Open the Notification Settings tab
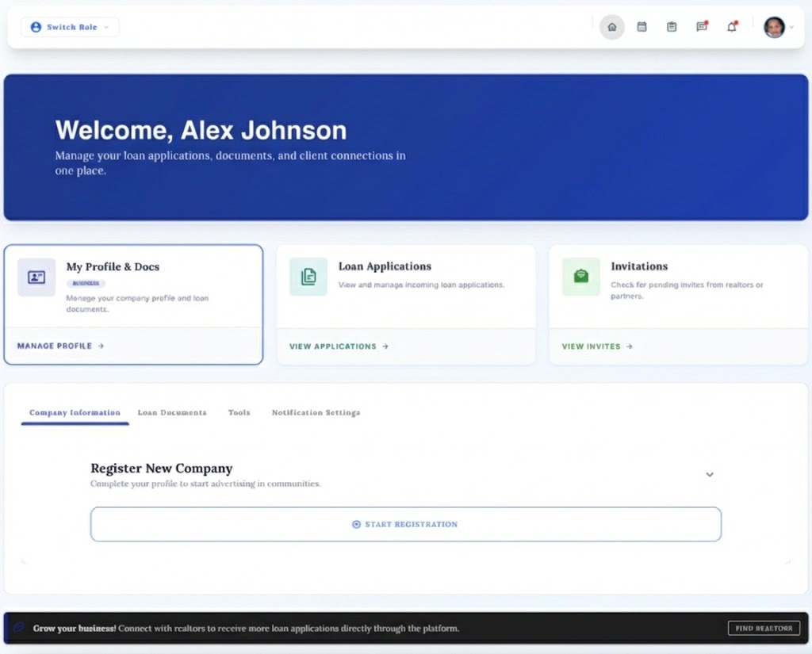This screenshot has height=654, width=812. [316, 413]
